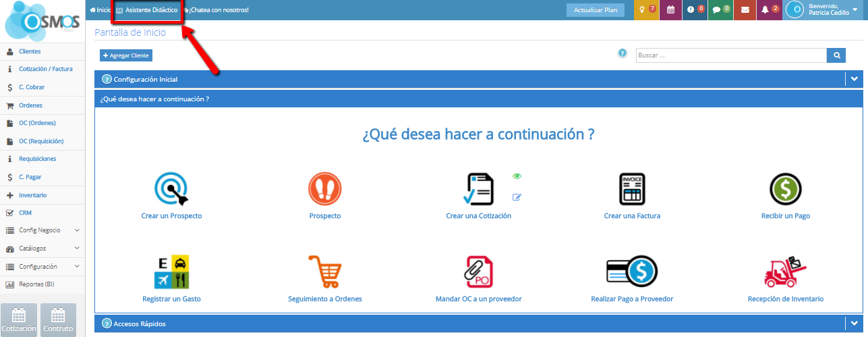Click the edit pencil icon beside Cotización
The height and width of the screenshot is (337, 868).
point(517,197)
